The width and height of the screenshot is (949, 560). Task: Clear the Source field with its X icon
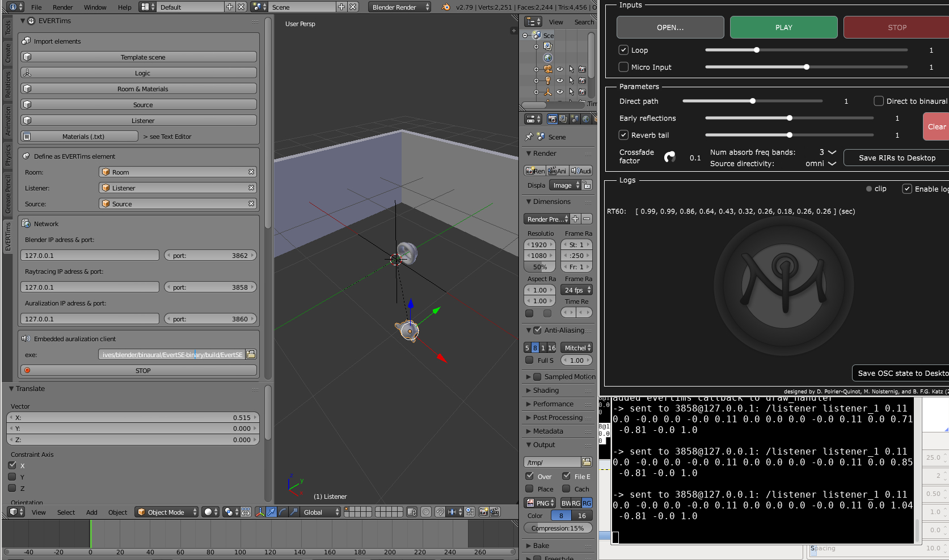tap(251, 203)
